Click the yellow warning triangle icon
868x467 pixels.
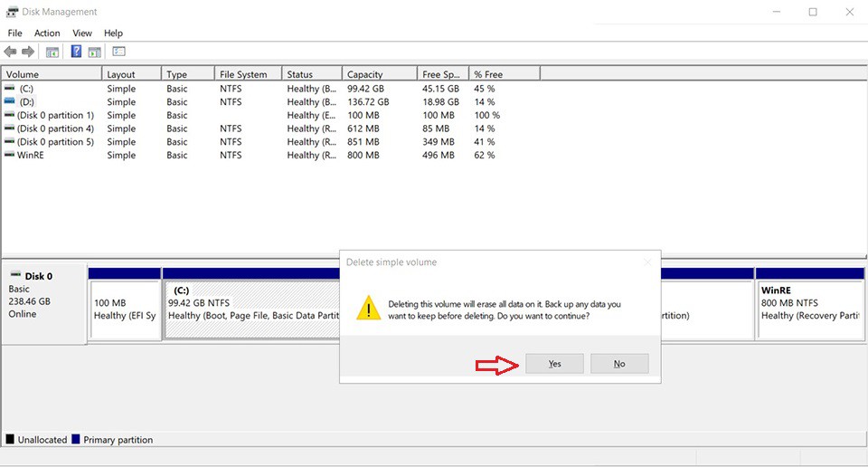(x=368, y=307)
